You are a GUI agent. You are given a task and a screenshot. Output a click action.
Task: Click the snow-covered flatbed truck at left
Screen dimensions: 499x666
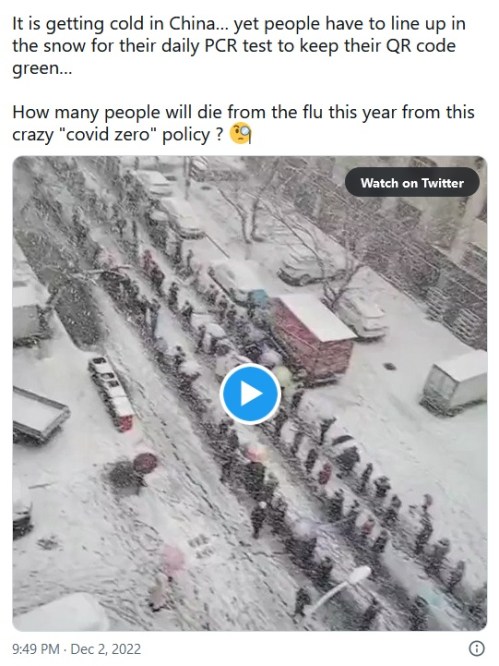pos(39,413)
